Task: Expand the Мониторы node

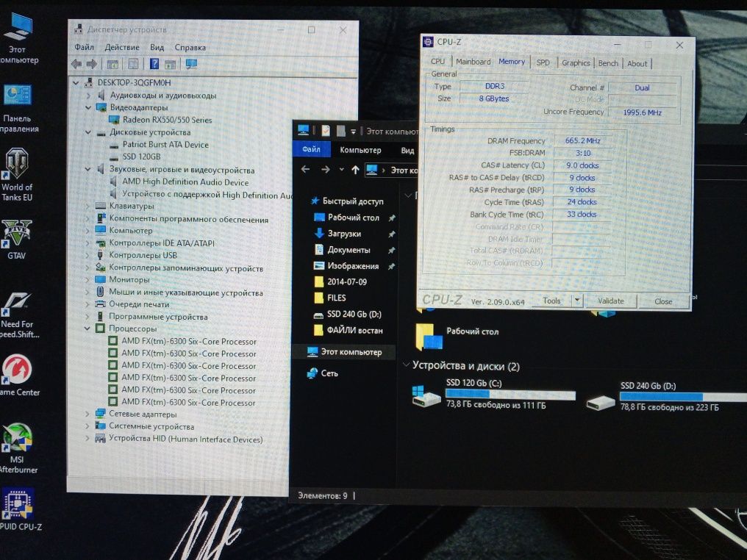Action: [87, 279]
